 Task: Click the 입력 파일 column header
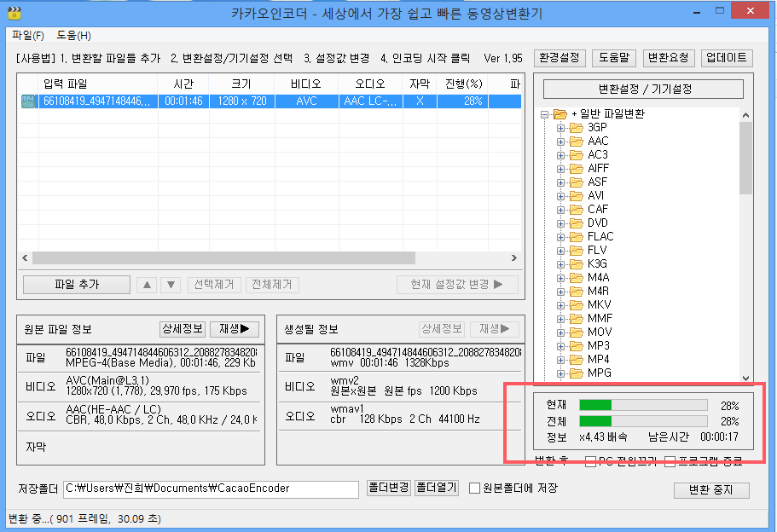97,84
